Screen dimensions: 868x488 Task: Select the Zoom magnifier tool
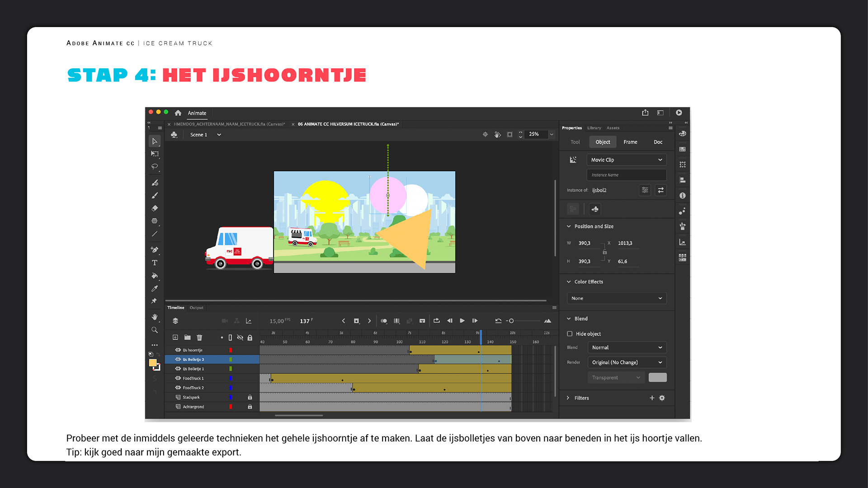pos(155,330)
